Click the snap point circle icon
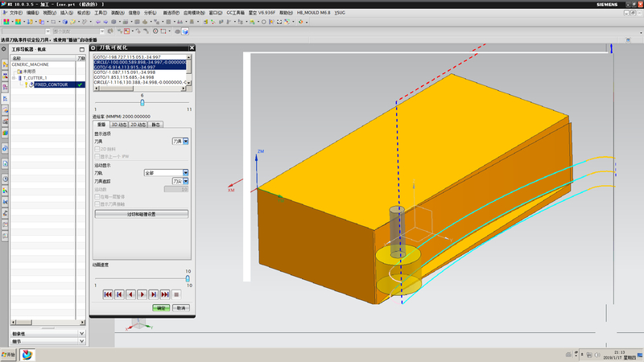This screenshot has height=362, width=644. 155,31
